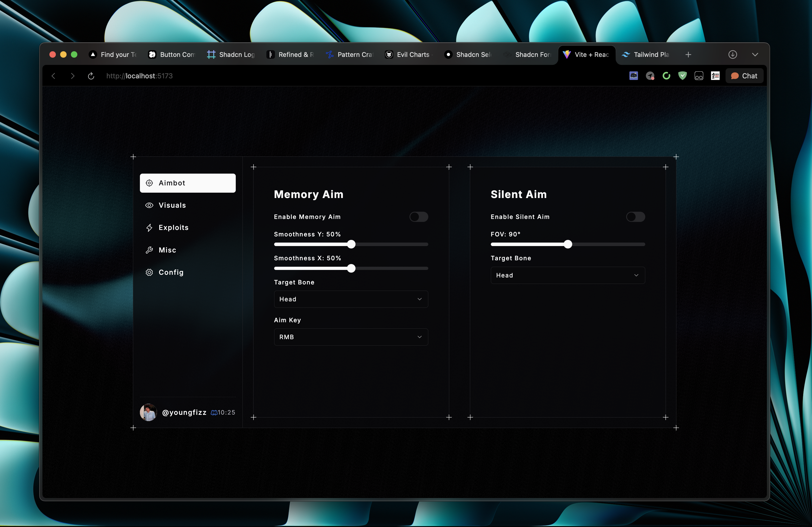Viewport: 812px width, 527px height.
Task: Click the green circular refresh extension icon
Action: [x=666, y=76]
